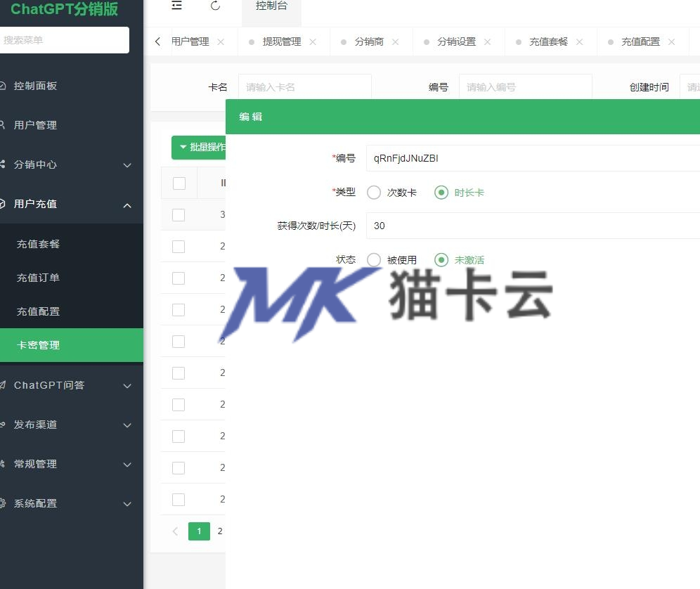Select the 时长卡 type radio
Image resolution: width=700 pixels, height=589 pixels.
pyautogui.click(x=441, y=193)
